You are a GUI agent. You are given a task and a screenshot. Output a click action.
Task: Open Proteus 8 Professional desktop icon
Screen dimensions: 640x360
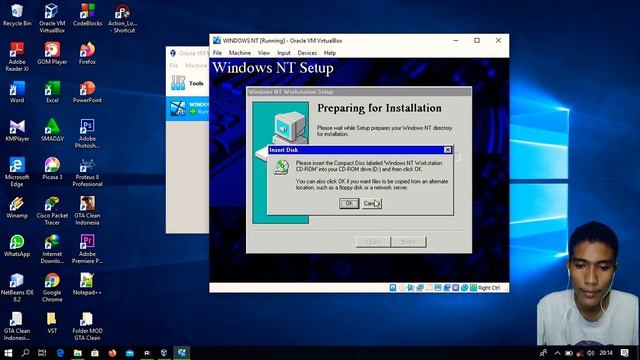(x=87, y=172)
